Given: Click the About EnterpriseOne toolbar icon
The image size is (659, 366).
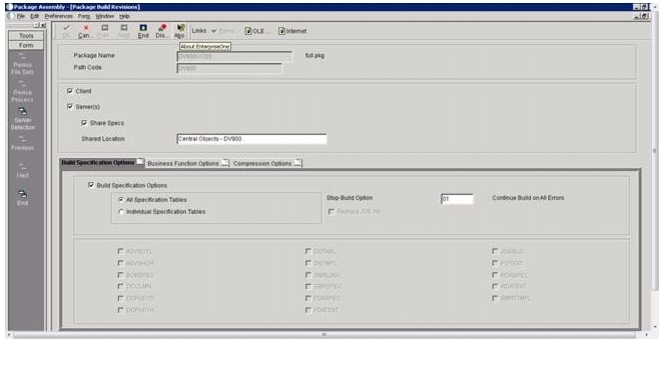Looking at the screenshot, I should [179, 31].
